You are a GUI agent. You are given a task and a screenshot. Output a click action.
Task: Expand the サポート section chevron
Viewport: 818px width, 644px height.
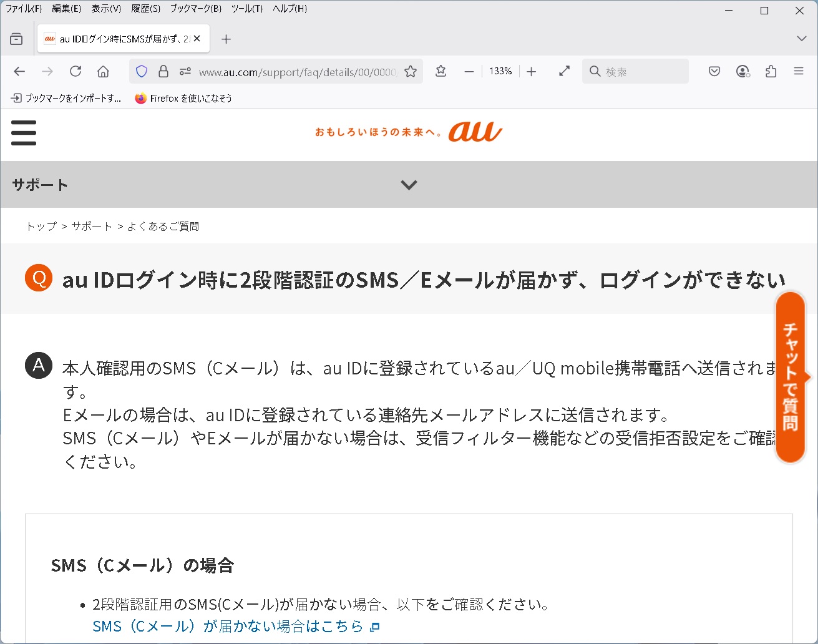coord(409,185)
